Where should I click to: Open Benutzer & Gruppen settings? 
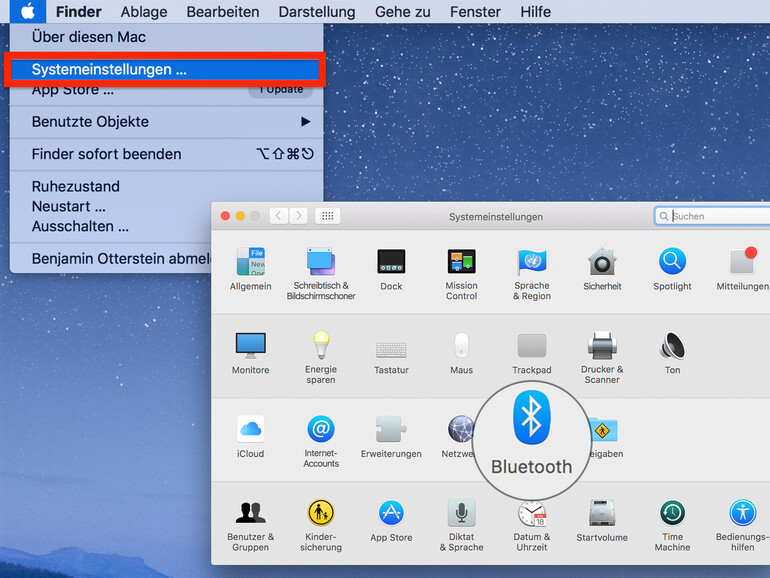[x=250, y=525]
